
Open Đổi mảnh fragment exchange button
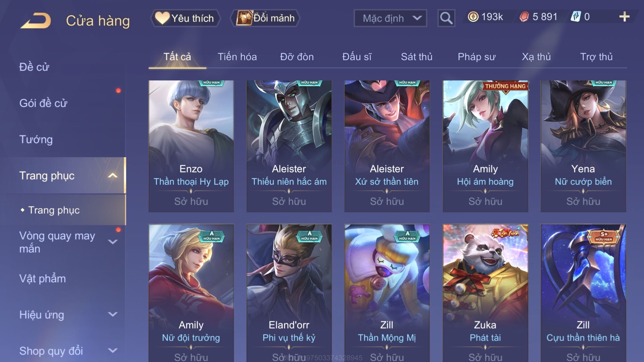pos(265,18)
